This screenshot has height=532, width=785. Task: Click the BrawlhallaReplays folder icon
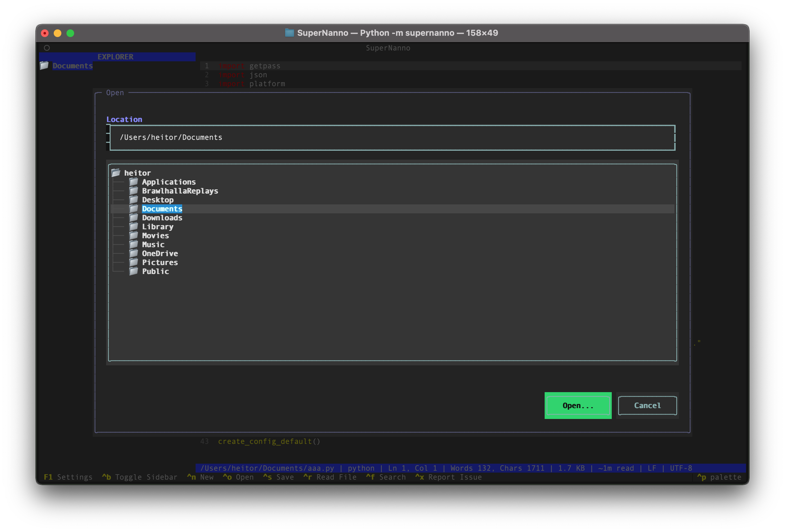click(134, 191)
